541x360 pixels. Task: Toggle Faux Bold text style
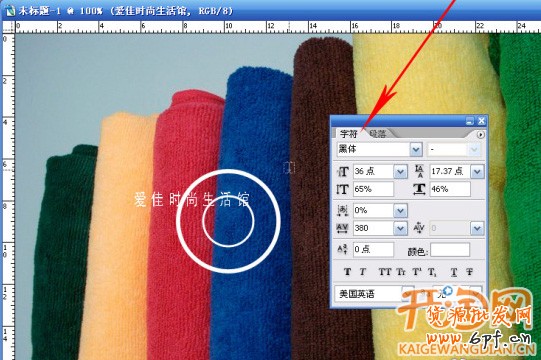(x=347, y=272)
